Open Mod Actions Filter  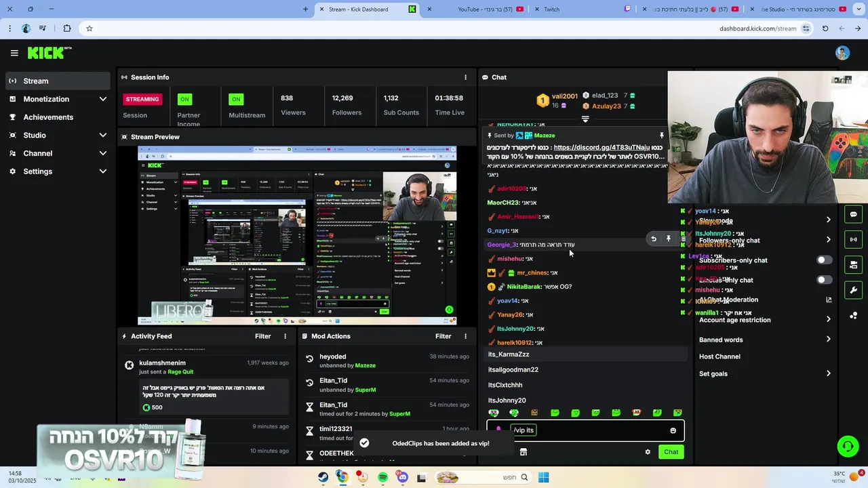click(443, 336)
